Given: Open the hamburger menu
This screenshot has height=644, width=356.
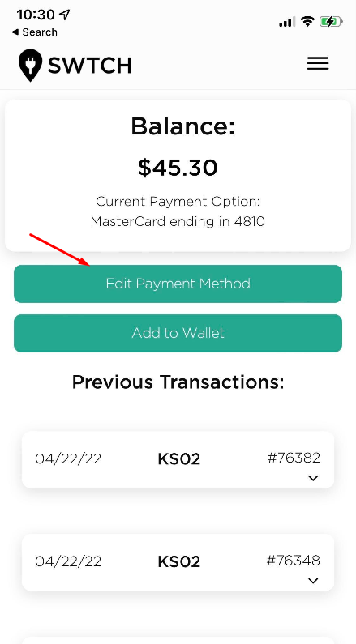Looking at the screenshot, I should click(318, 64).
